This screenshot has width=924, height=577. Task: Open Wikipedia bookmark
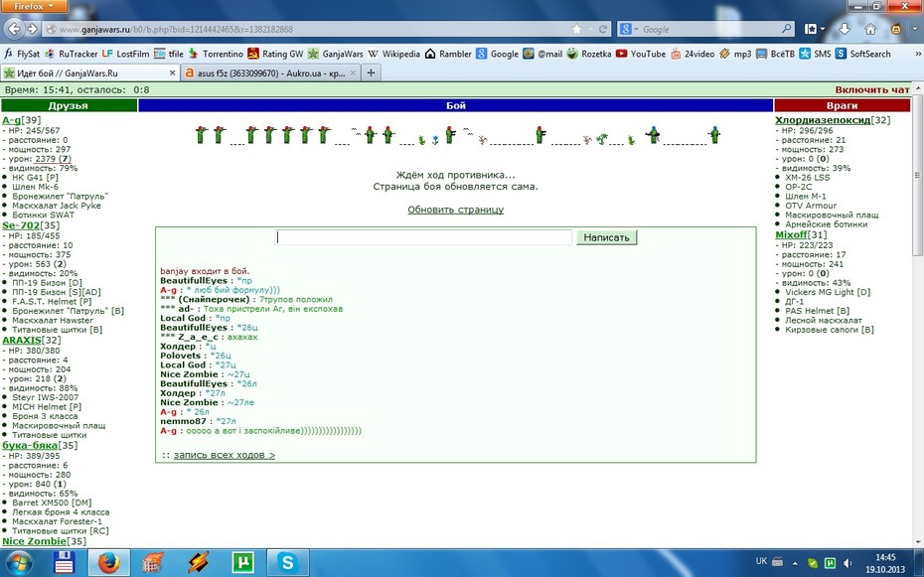coord(394,54)
